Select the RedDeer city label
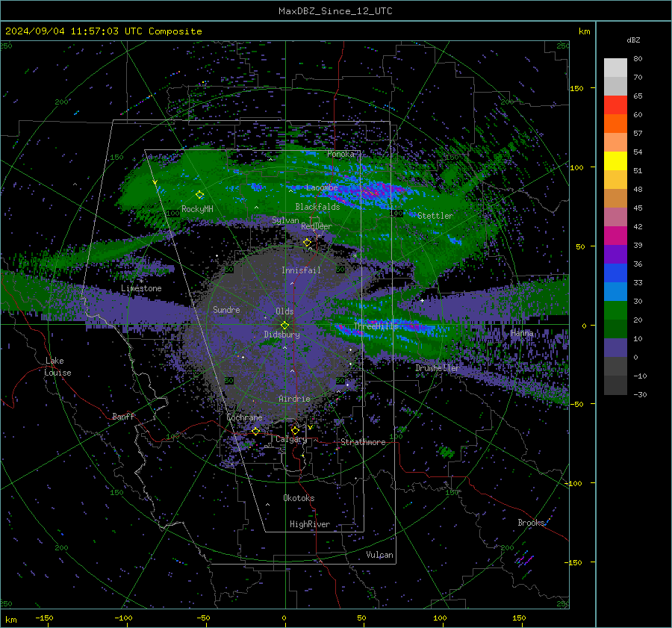 [x=317, y=226]
